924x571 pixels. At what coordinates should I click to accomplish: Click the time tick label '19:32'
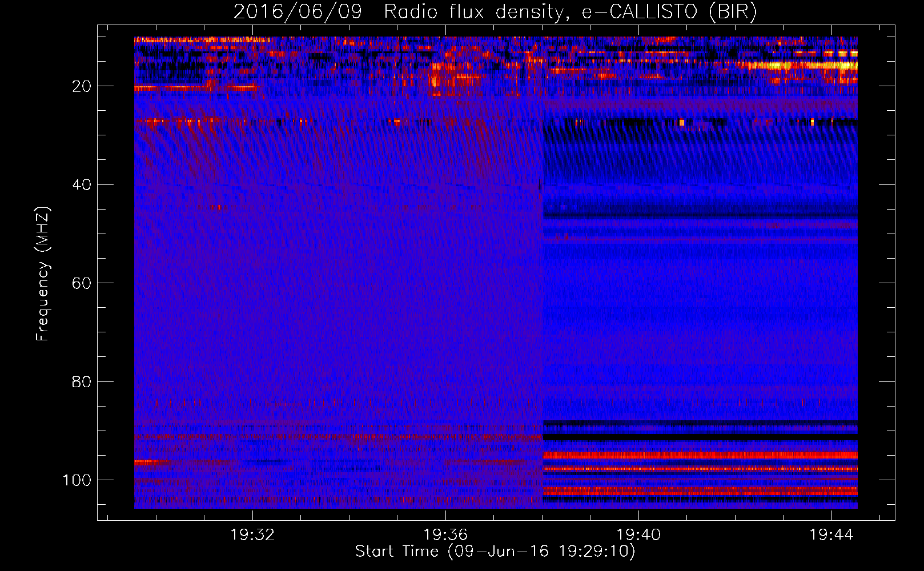coord(252,535)
